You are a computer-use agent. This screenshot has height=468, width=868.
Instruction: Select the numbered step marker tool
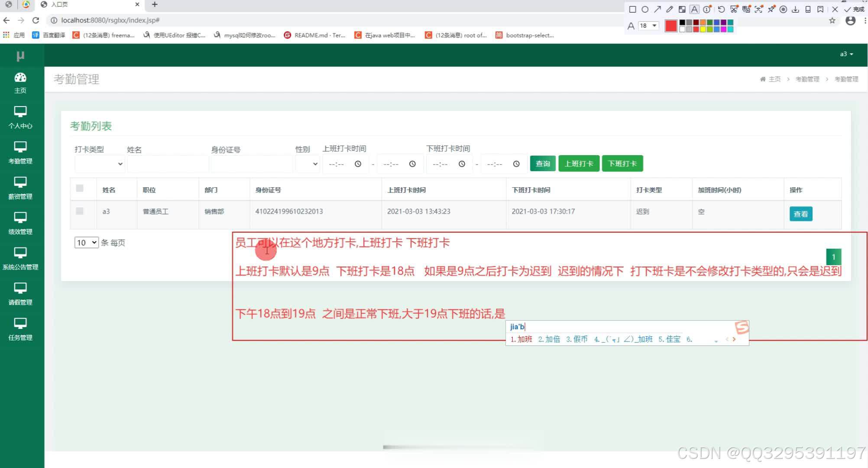(x=707, y=9)
